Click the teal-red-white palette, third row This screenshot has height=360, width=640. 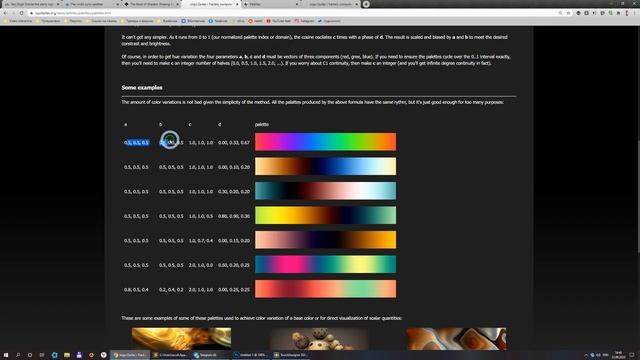click(325, 191)
